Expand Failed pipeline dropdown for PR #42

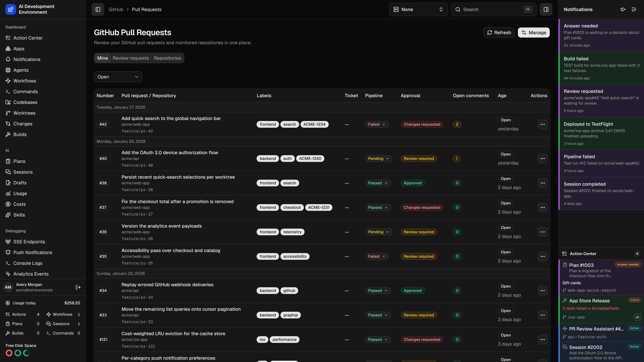tap(377, 124)
